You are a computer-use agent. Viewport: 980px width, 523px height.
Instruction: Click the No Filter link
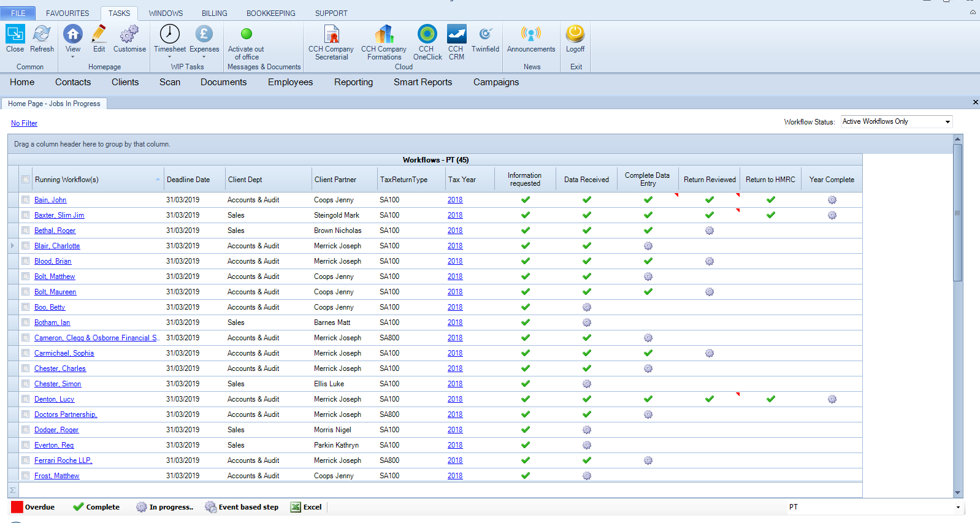coord(24,123)
